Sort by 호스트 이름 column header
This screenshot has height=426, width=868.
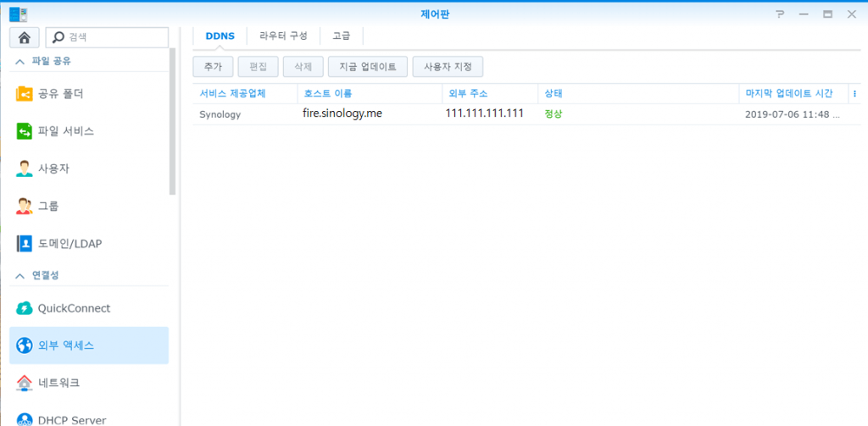[x=370, y=93]
